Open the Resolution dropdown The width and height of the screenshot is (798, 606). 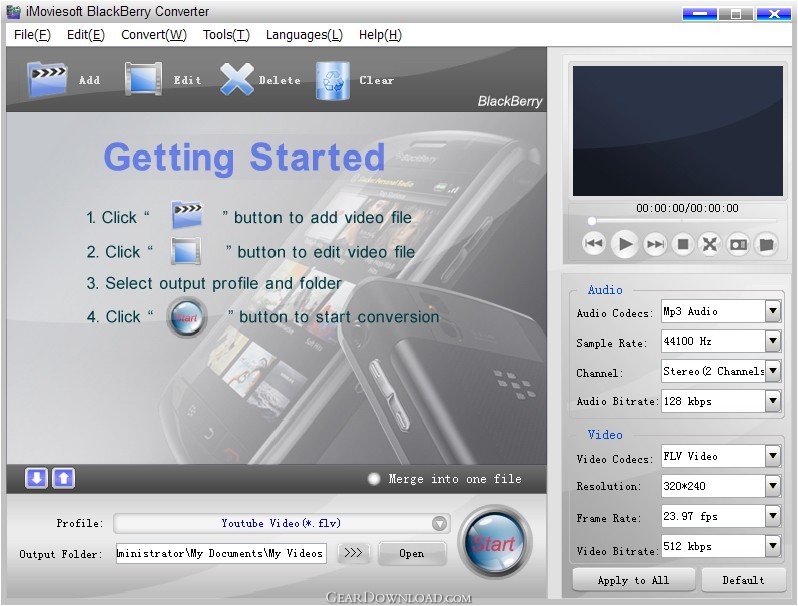coord(773,486)
